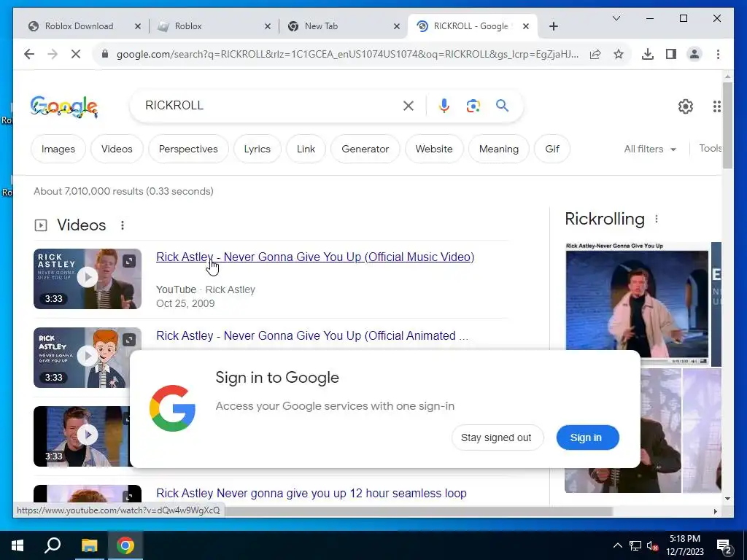Play Official Music Video thumbnail
Screen dimensions: 747x560
pos(88,279)
